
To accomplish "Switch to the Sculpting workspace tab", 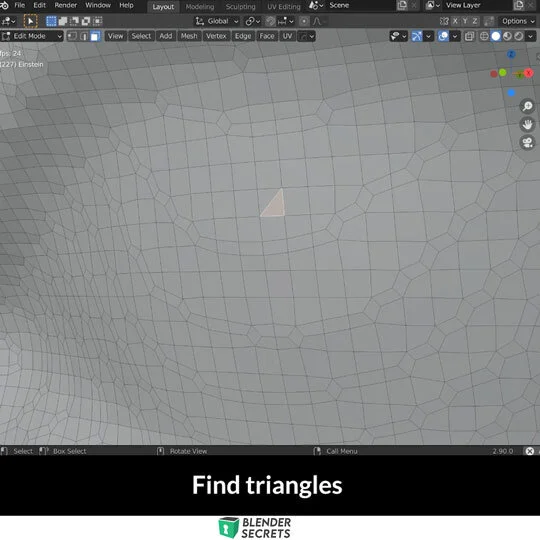I will point(240,7).
